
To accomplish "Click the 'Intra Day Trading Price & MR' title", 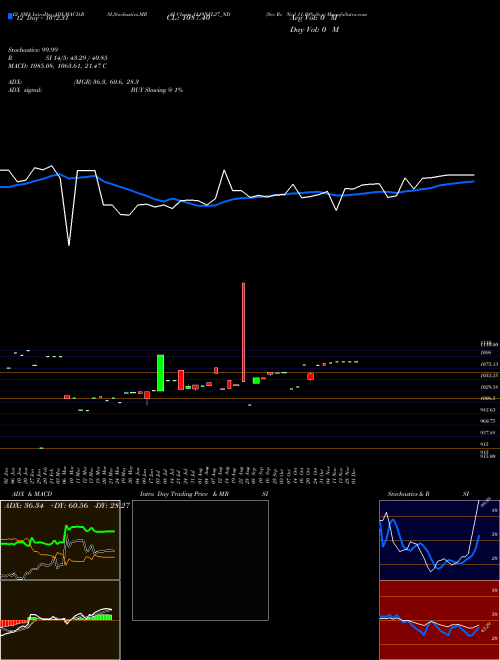I will [x=184, y=494].
